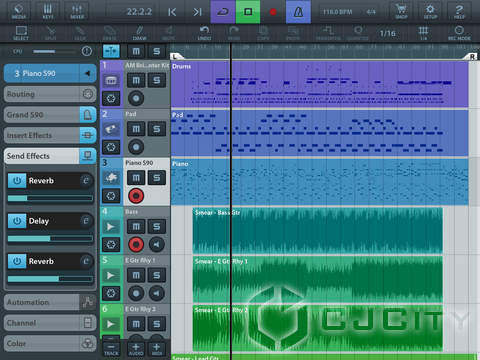
Task: Open the Quantize tool
Action: point(358,33)
